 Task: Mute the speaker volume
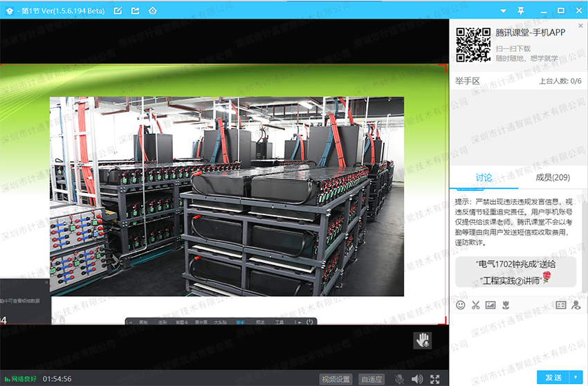click(x=417, y=379)
